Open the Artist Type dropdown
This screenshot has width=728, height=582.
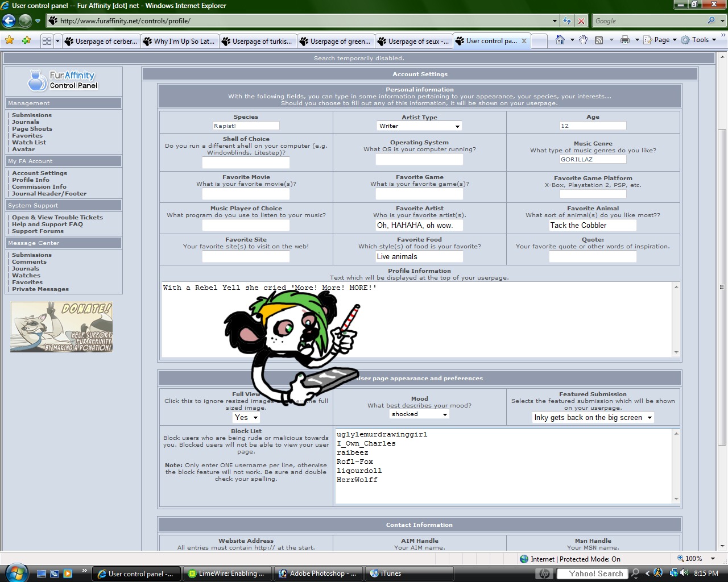click(419, 126)
